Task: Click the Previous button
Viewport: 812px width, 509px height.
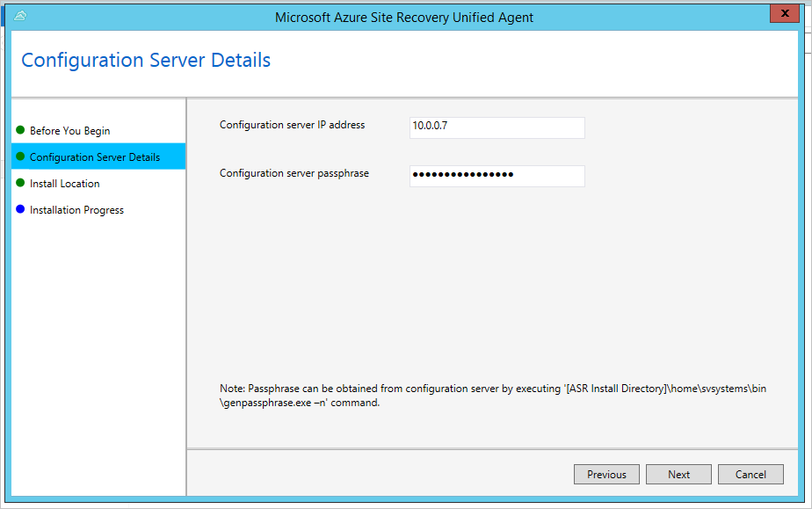Action: pos(606,474)
